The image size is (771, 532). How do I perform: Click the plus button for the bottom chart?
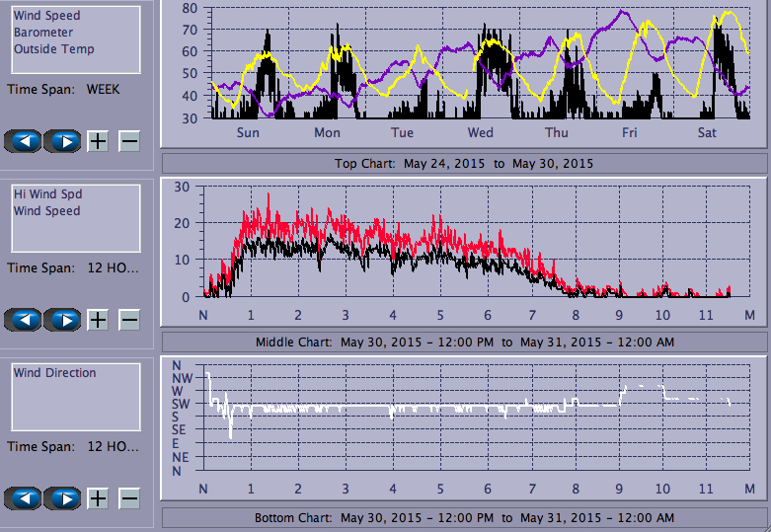tap(98, 498)
